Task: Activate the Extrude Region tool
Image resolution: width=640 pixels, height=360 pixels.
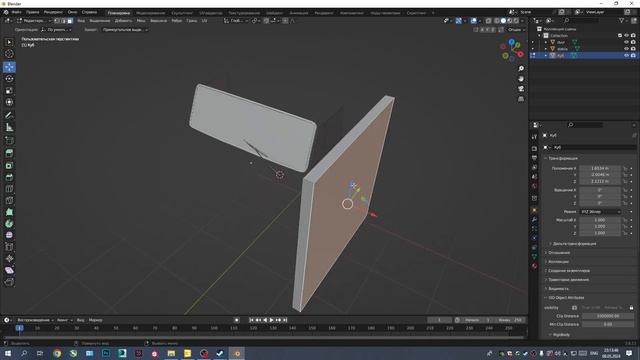Action: coord(9,153)
